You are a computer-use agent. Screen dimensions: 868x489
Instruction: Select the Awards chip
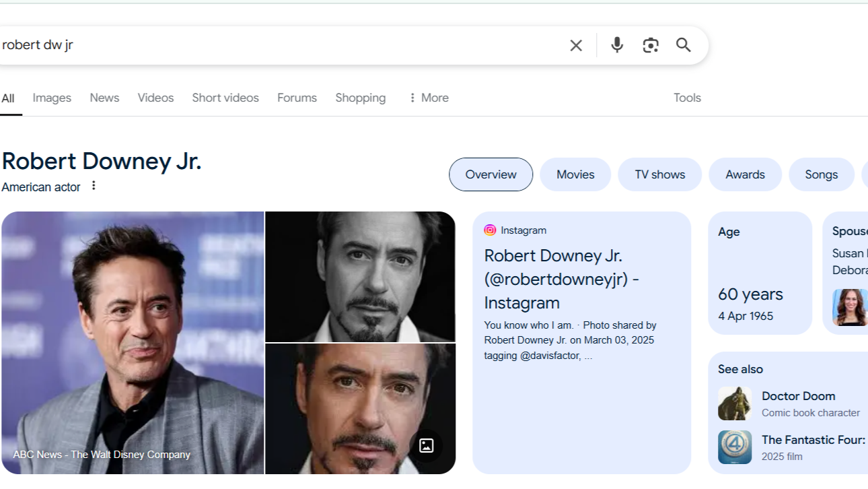745,174
